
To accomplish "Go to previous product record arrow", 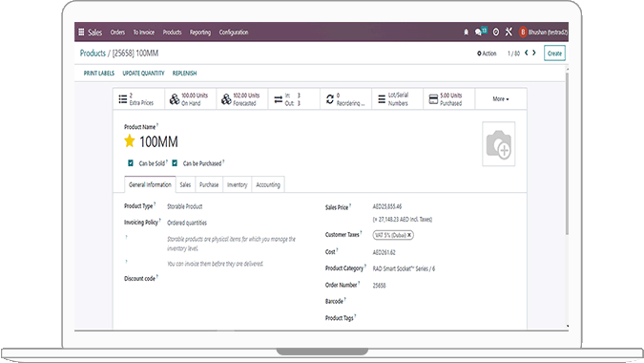I will (x=526, y=53).
